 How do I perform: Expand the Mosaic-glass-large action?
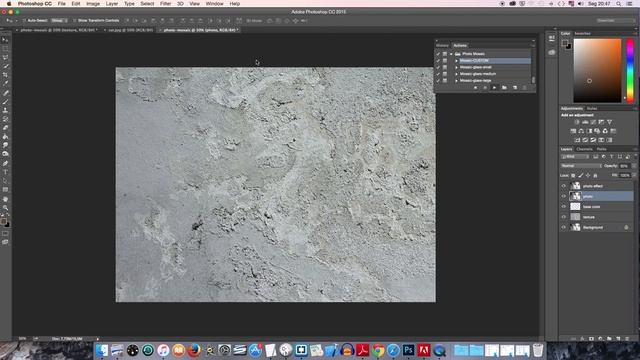click(457, 80)
